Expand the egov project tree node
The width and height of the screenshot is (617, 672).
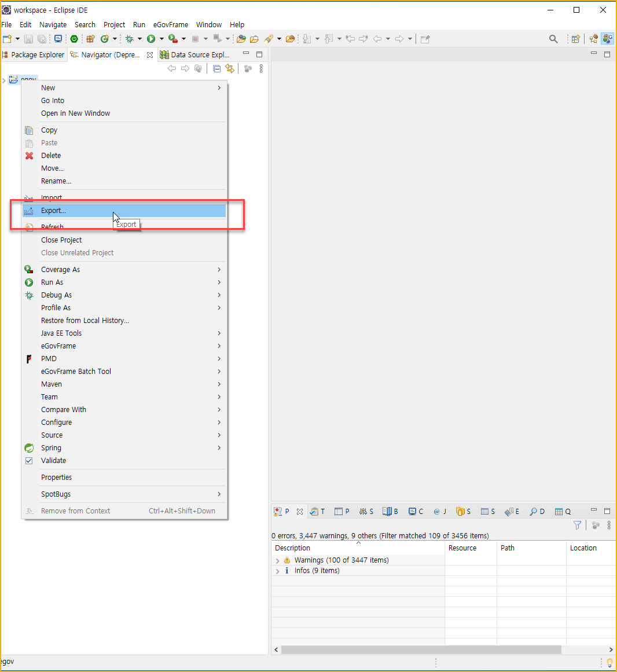4,80
